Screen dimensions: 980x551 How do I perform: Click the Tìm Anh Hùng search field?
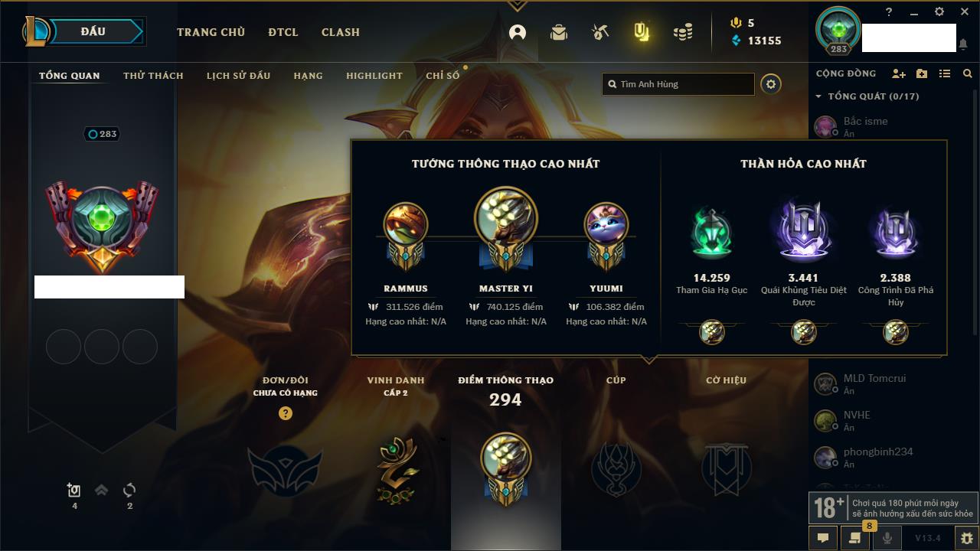678,84
